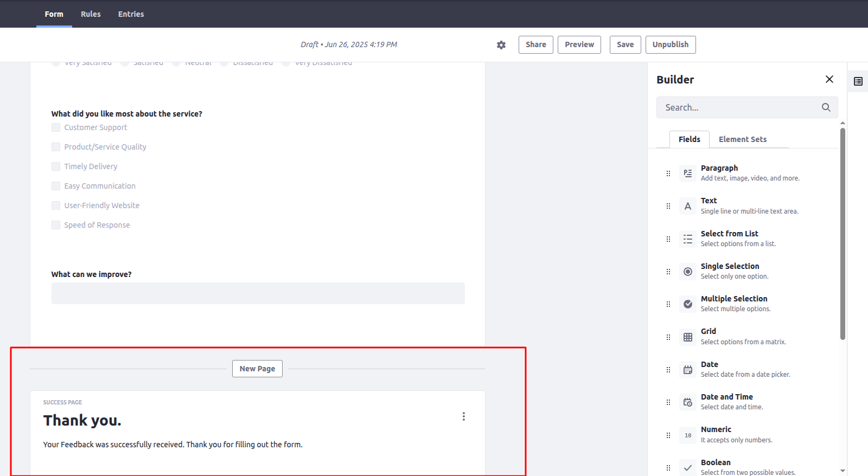The width and height of the screenshot is (868, 476).
Task: Grab the drag handle beside Numeric
Action: coord(668,435)
